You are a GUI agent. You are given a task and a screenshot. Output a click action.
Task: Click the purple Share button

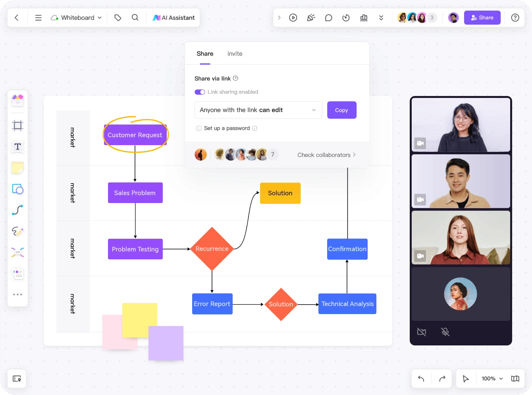[482, 17]
